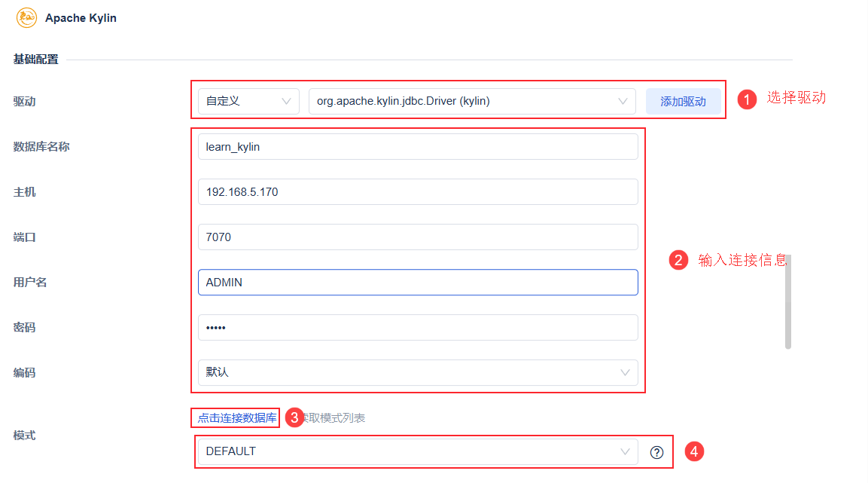
Task: Open the help icon beside DEFAULT schema
Action: pyautogui.click(x=656, y=453)
